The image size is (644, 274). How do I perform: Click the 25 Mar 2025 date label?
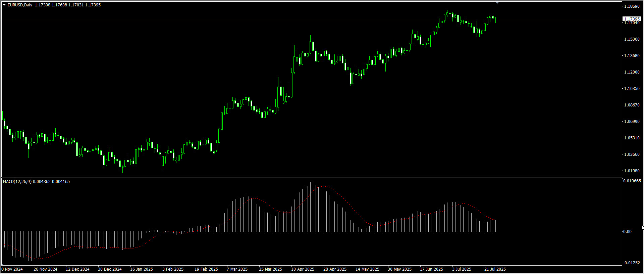270,269
